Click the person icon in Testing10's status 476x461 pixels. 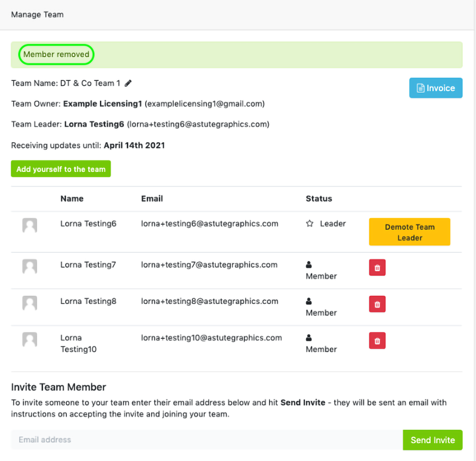309,338
